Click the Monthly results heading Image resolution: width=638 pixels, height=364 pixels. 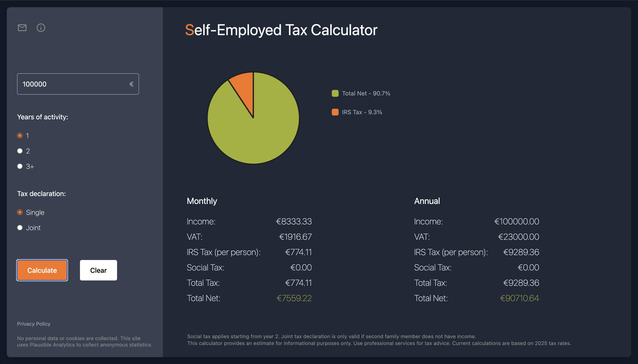202,201
